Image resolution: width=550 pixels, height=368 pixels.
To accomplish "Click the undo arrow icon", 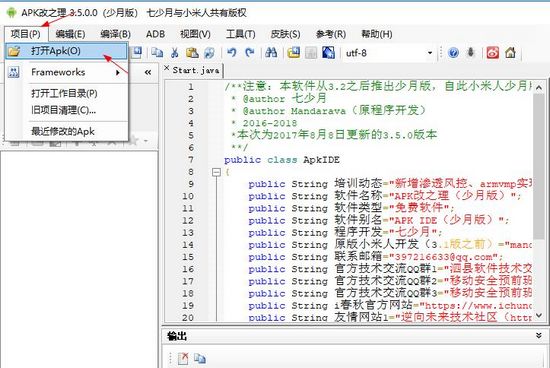I will tap(232, 53).
